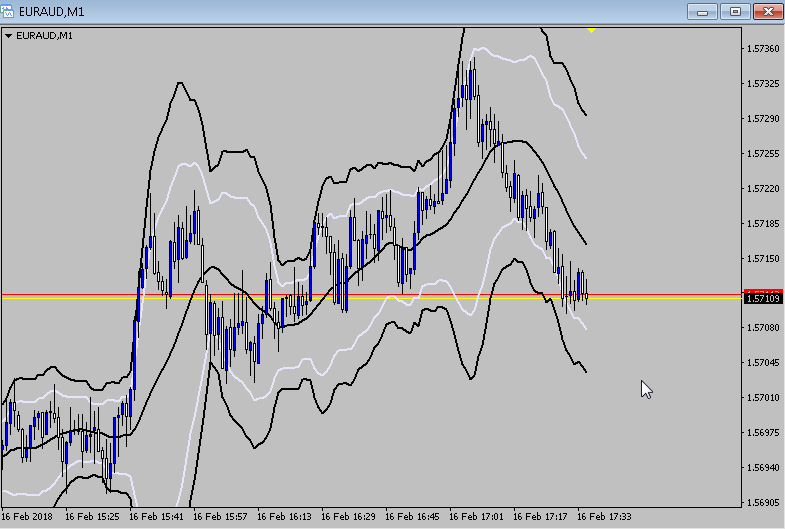
Task: Click the 1.57185 price scale label
Action: 763,224
